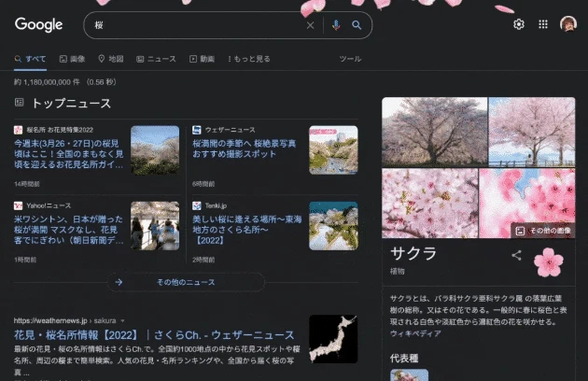This screenshot has height=381, width=588.
Task: Open settings gear icon
Action: coord(519,24)
